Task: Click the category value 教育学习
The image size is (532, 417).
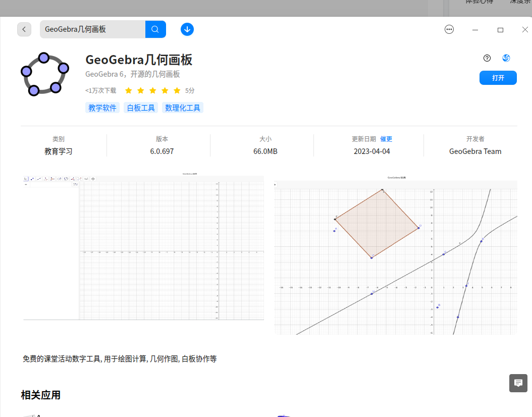Action: [59, 151]
